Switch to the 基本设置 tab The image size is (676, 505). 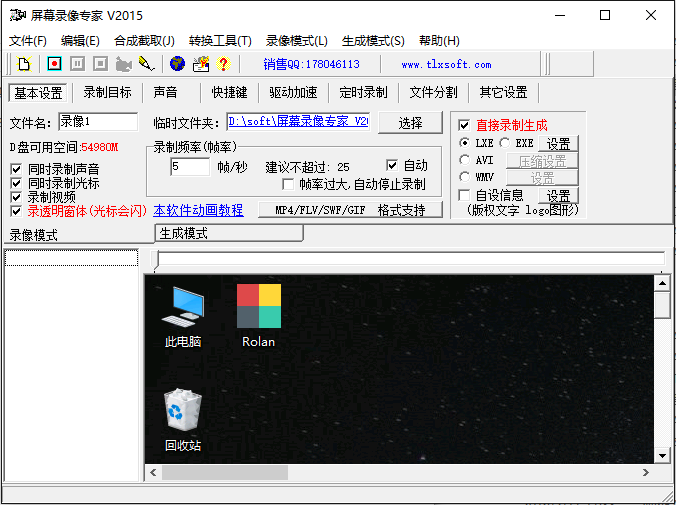(38, 93)
